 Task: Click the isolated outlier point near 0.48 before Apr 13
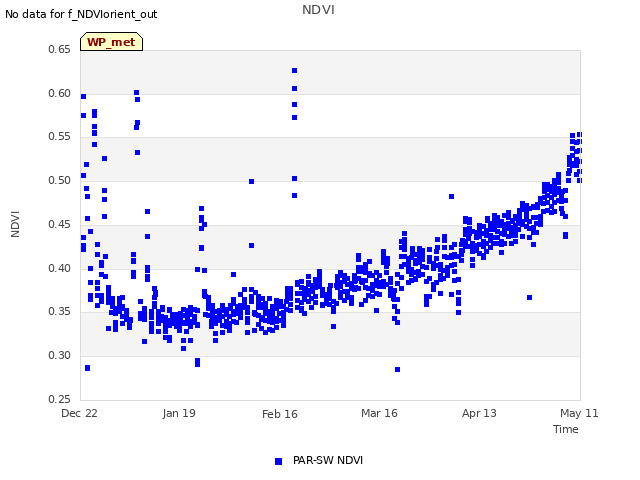[x=451, y=196]
